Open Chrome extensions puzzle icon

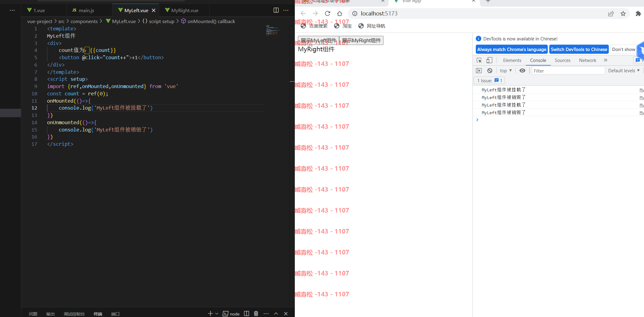(638, 13)
